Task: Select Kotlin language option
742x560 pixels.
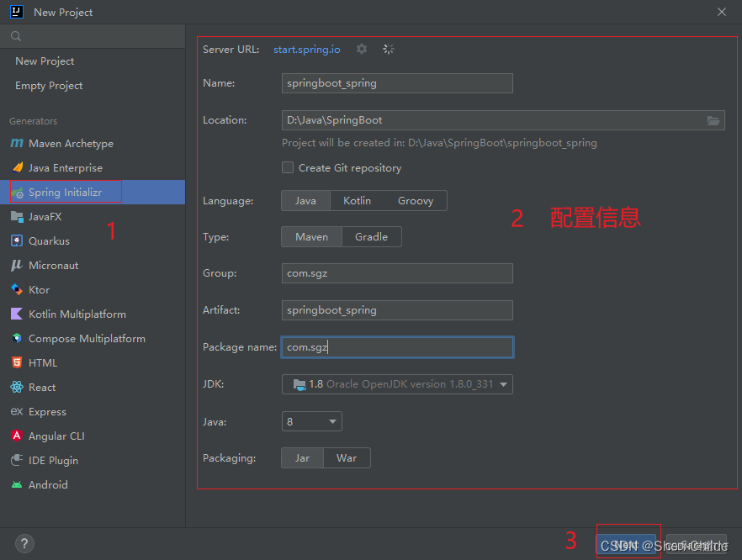Action: tap(358, 200)
